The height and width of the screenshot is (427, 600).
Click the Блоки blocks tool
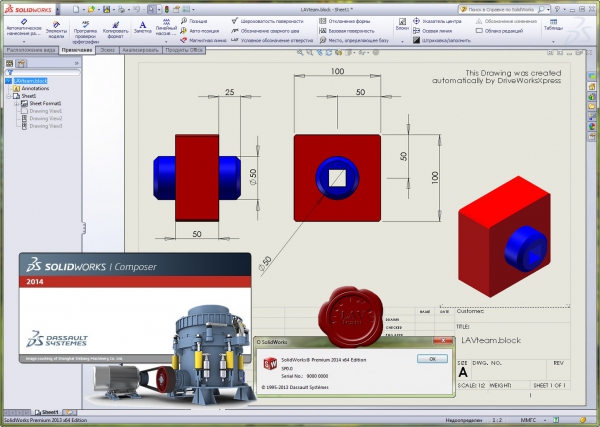402,24
